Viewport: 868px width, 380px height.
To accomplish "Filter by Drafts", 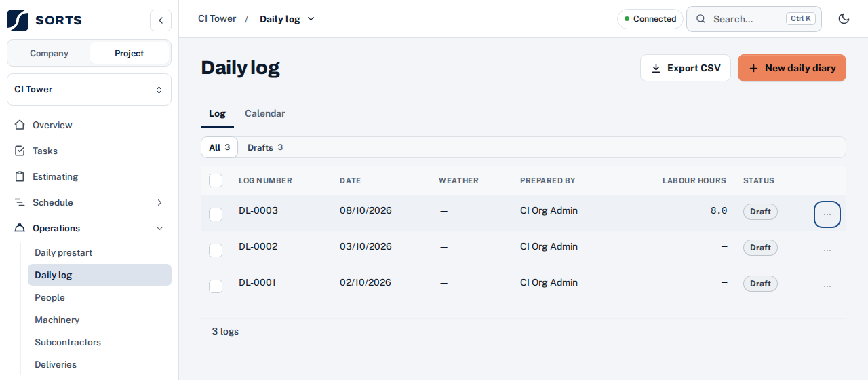I will 265,147.
